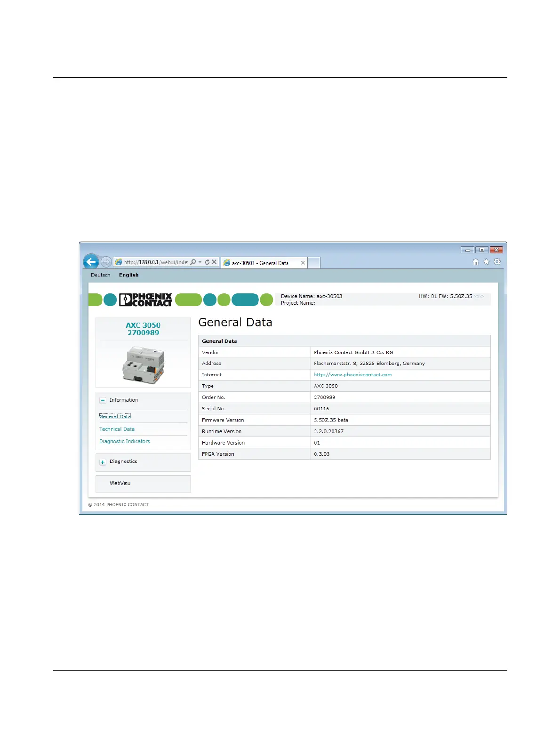Image resolution: width=560 pixels, height=745 pixels.
Task: Click the Runtime Version value 2.2.0.20367
Action: point(329,431)
